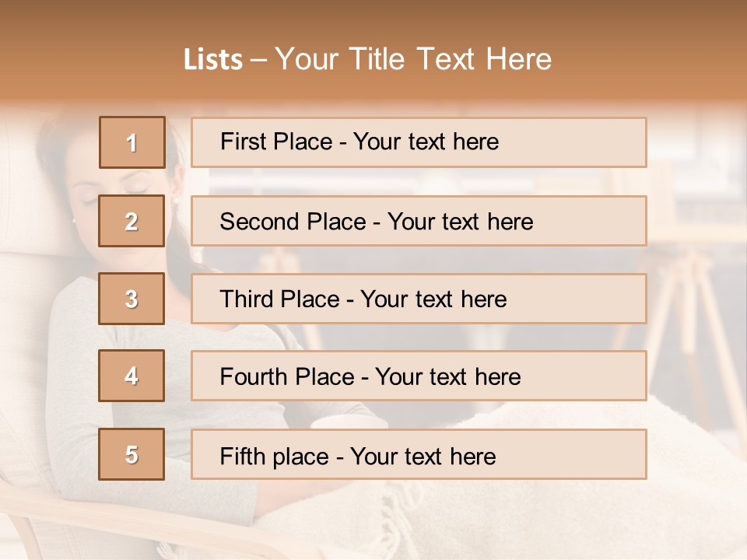Click 'Your text here' in Third Place row
This screenshot has height=560, width=747.
coord(434,299)
